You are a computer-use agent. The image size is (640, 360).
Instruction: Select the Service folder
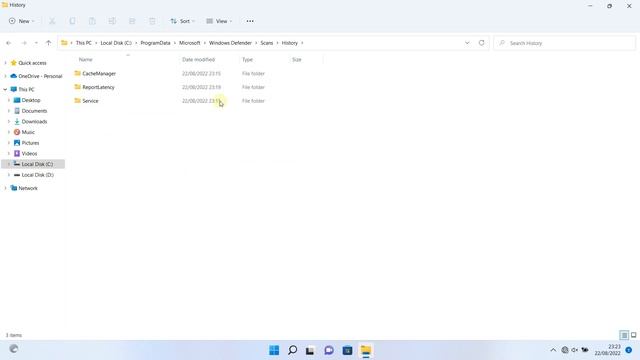90,101
